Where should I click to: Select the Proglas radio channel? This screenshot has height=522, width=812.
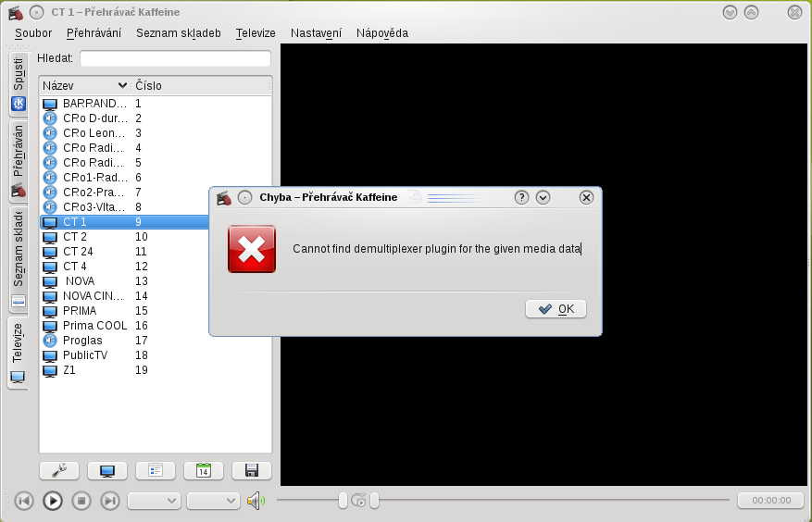[156, 341]
